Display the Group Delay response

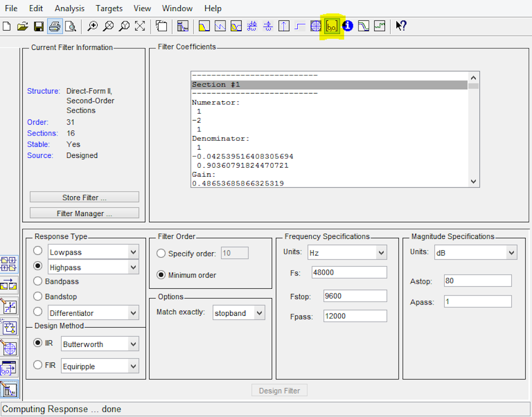pyautogui.click(x=252, y=26)
